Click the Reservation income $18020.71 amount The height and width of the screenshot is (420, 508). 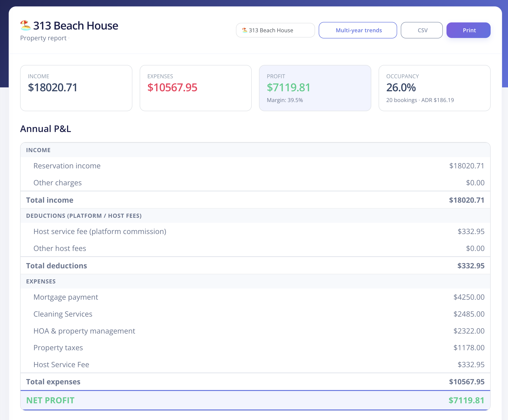pos(467,166)
